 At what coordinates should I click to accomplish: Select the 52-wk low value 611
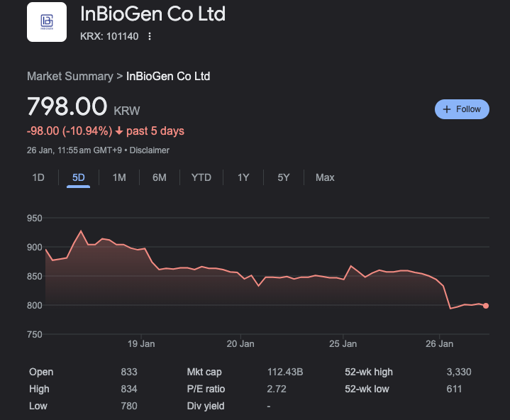[x=454, y=389]
